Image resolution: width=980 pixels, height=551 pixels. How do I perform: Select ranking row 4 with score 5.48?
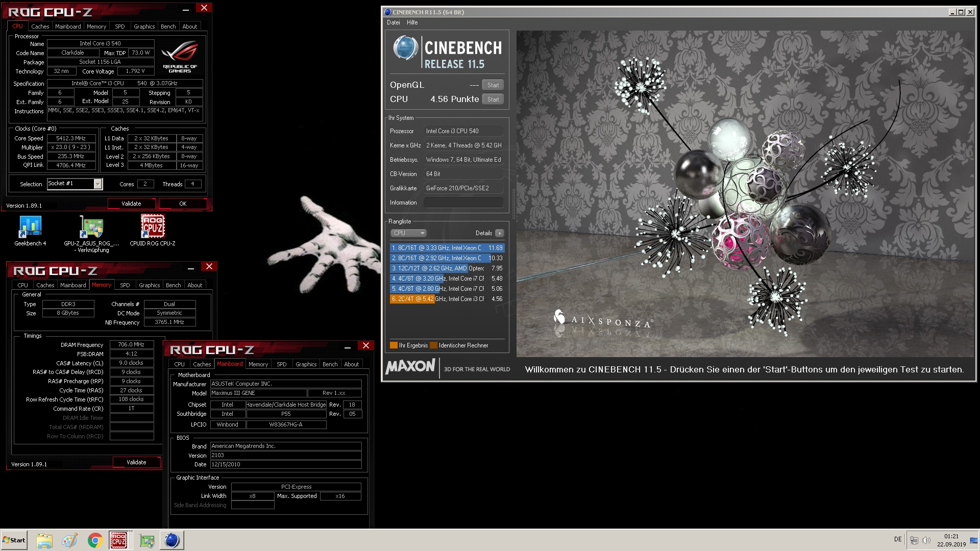pos(447,279)
